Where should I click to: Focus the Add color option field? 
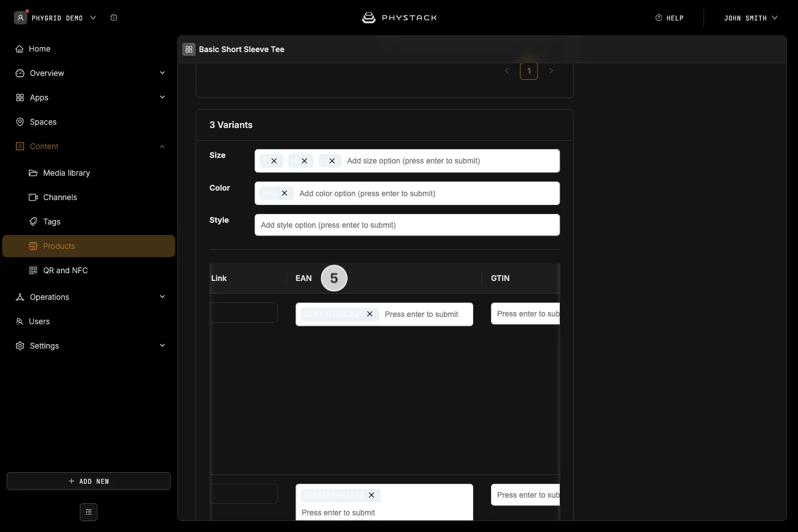(427, 193)
